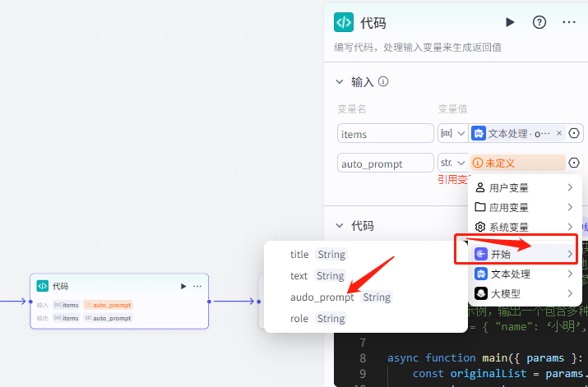Click the 文本处理 node icon in menu
The image size is (588, 387).
point(481,274)
